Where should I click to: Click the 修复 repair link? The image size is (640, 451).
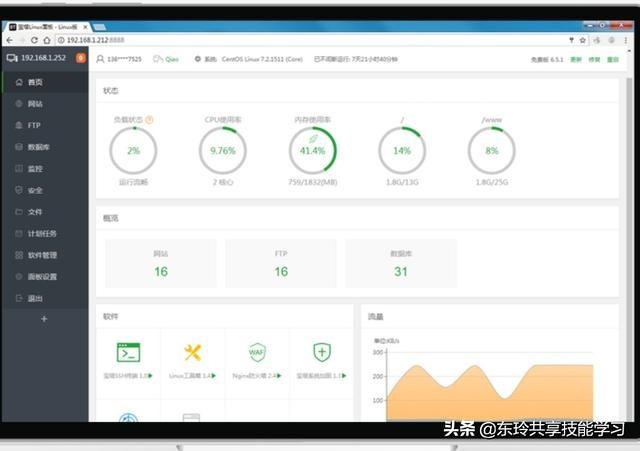tap(594, 60)
